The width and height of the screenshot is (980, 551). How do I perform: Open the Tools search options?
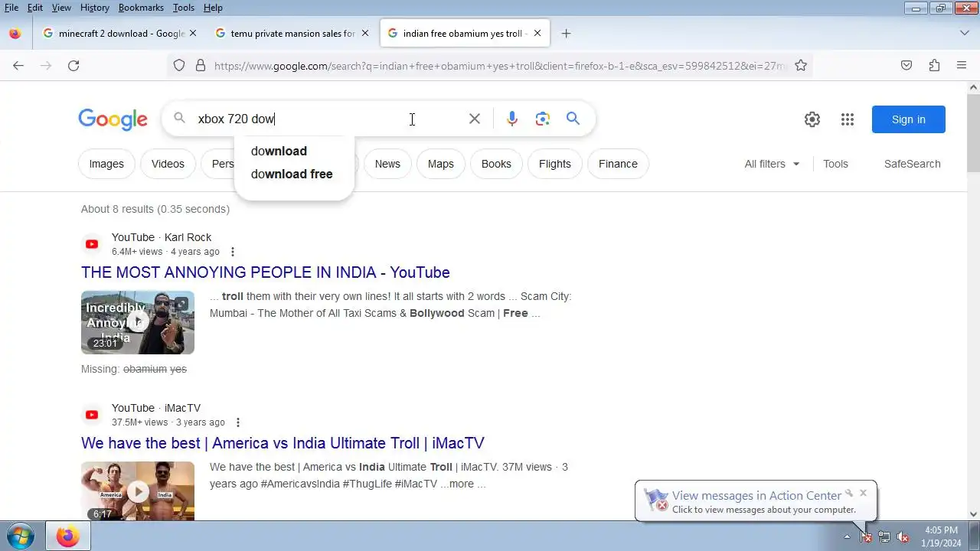tap(835, 164)
